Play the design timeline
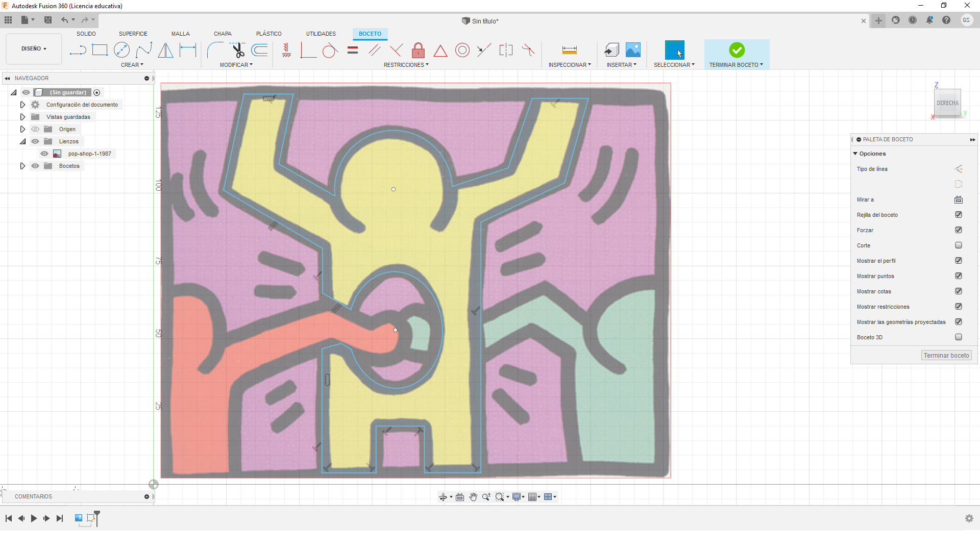The height and width of the screenshot is (551, 980). pos(34,518)
